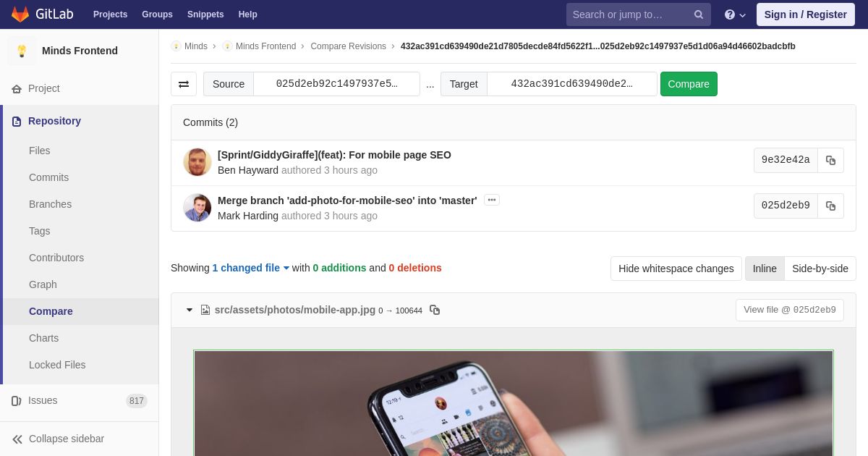Viewport: 868px width, 456px height.
Task: Open Contributors in the sidebar
Action: (56, 258)
